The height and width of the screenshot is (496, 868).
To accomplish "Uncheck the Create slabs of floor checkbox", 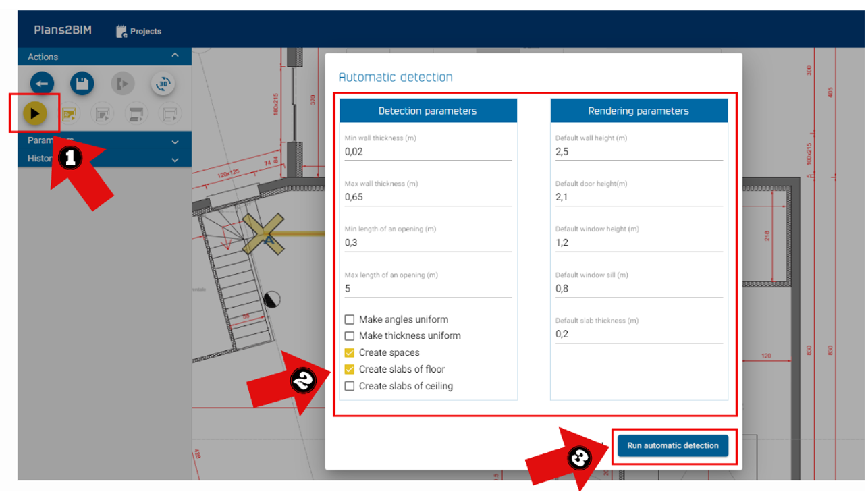I will point(350,369).
